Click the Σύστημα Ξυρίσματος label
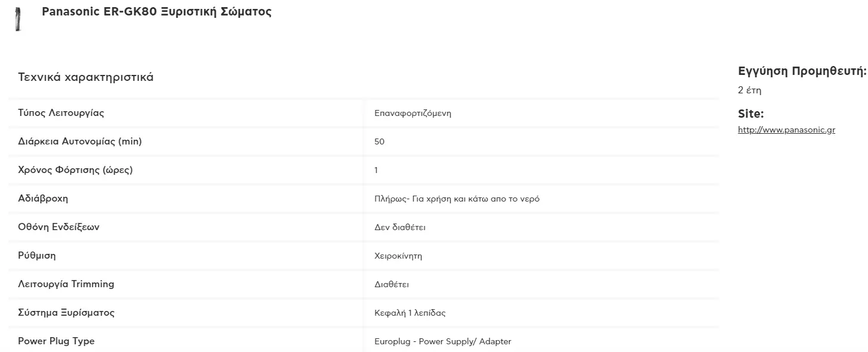The width and height of the screenshot is (868, 352). (x=66, y=313)
